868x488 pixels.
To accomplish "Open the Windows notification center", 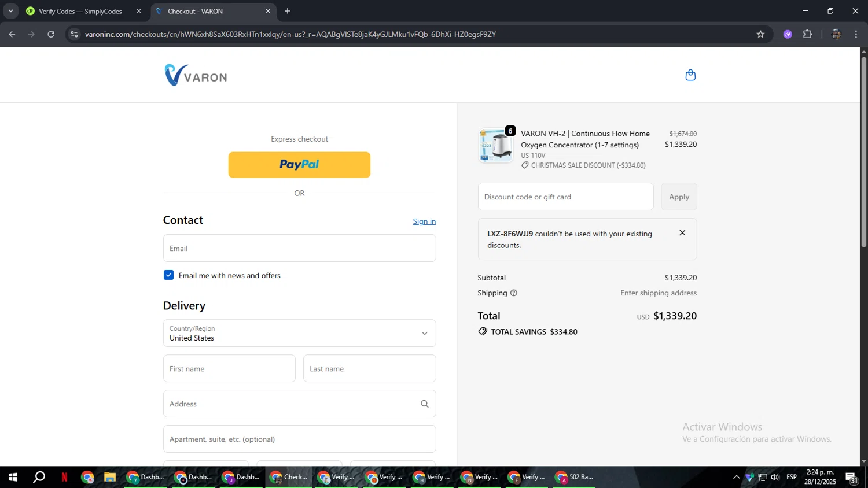I will (x=852, y=478).
